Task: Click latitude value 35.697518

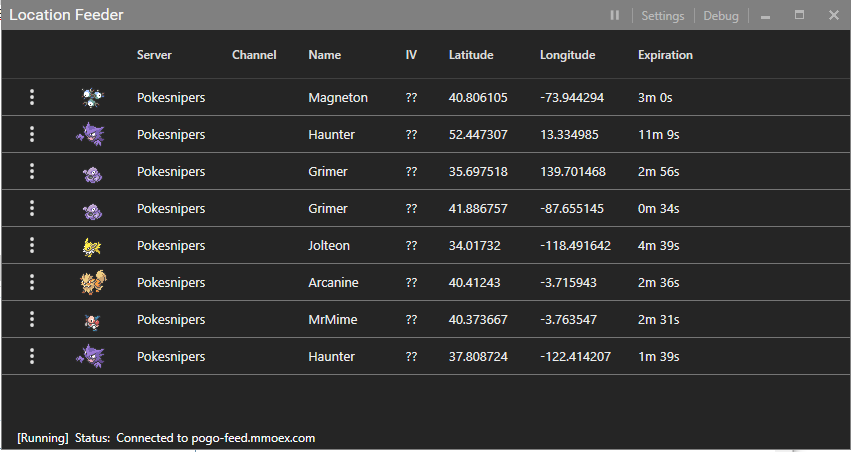Action: point(478,172)
